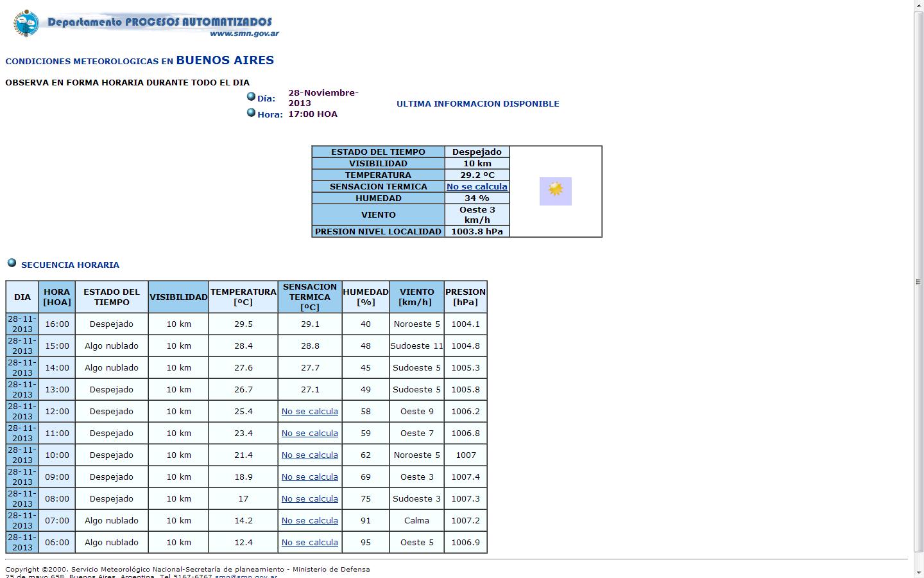Click the TEMPERATURA [ºC] column header
The height and width of the screenshot is (578, 924).
pos(243,297)
